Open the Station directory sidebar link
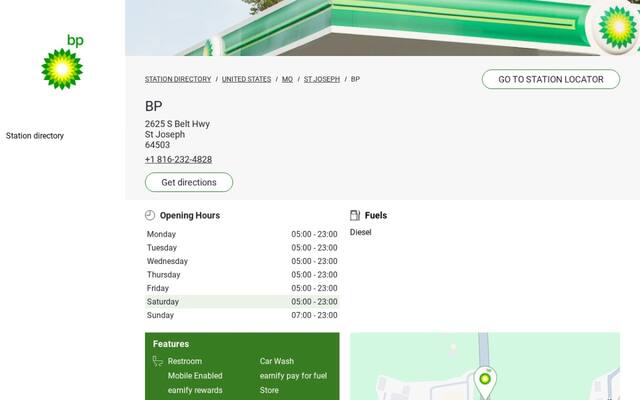 point(35,136)
